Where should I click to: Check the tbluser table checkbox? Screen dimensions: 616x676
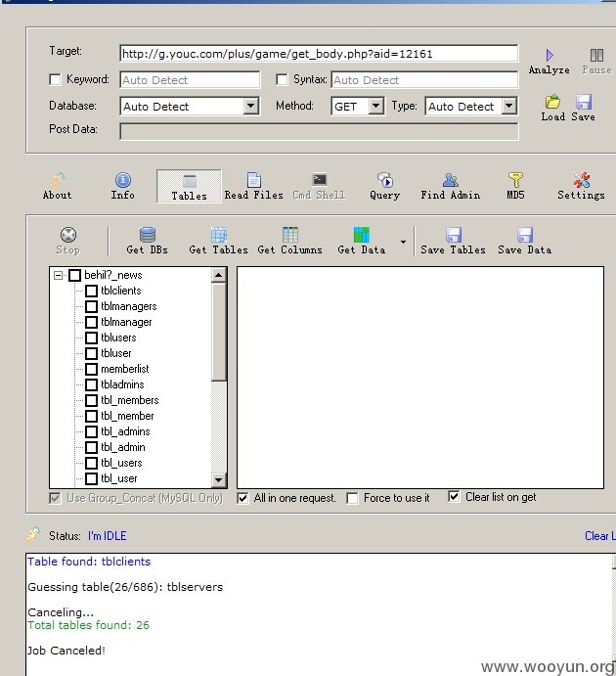(x=91, y=353)
